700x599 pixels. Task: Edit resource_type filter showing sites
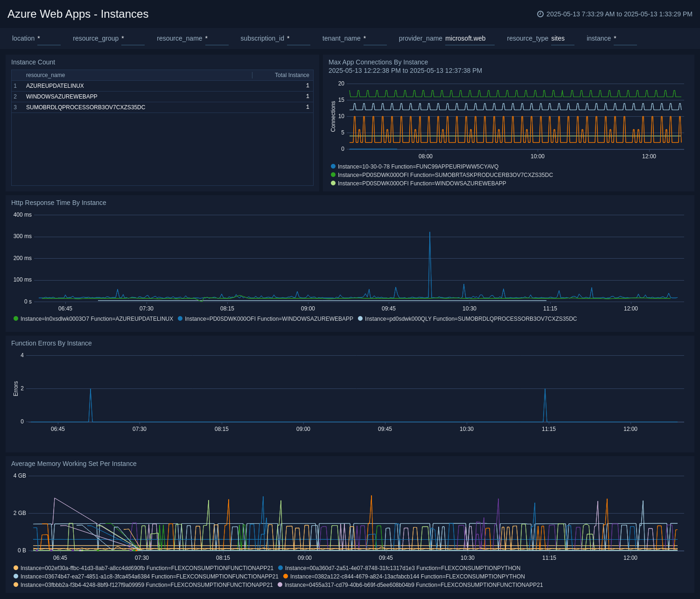pos(563,38)
